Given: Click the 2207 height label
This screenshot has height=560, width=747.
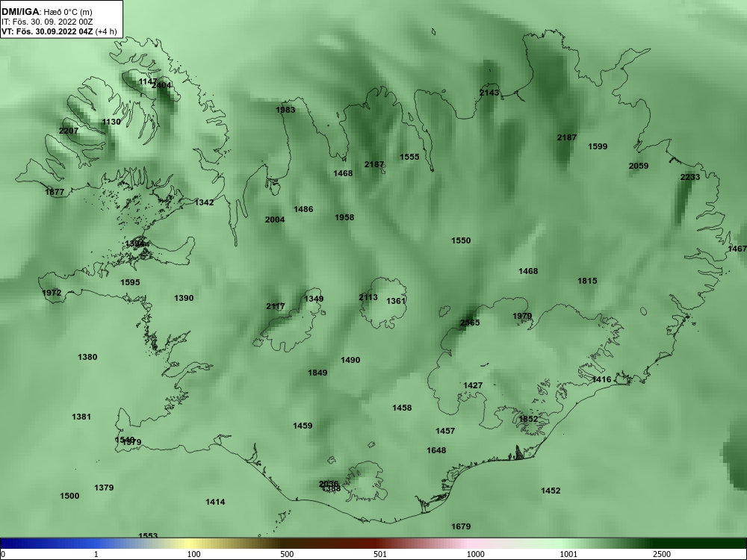Looking at the screenshot, I should tap(69, 131).
